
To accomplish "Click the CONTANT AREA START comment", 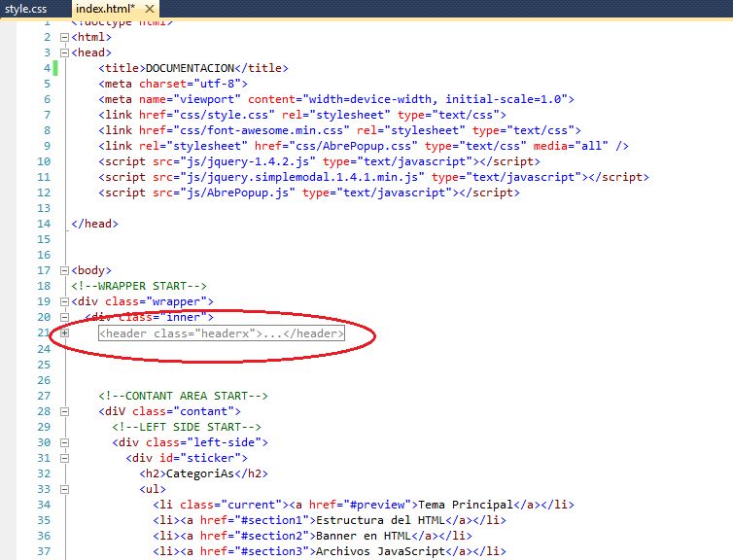I will coord(183,396).
